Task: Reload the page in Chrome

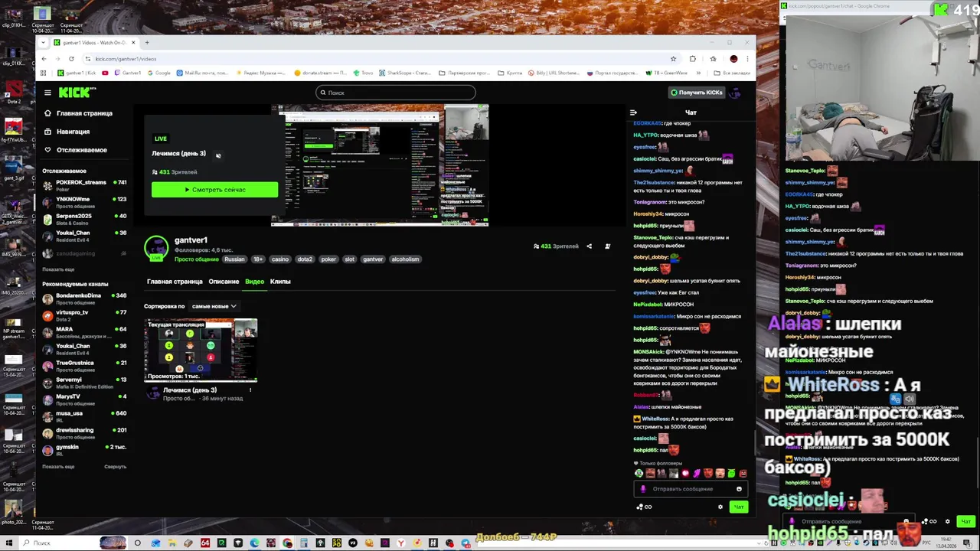Action: 71,59
